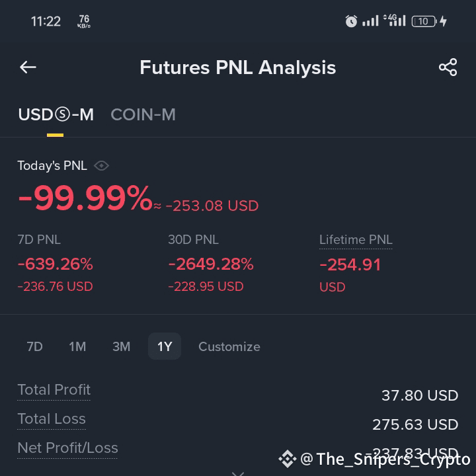Toggle Today's PNL visibility eye icon

click(x=101, y=166)
